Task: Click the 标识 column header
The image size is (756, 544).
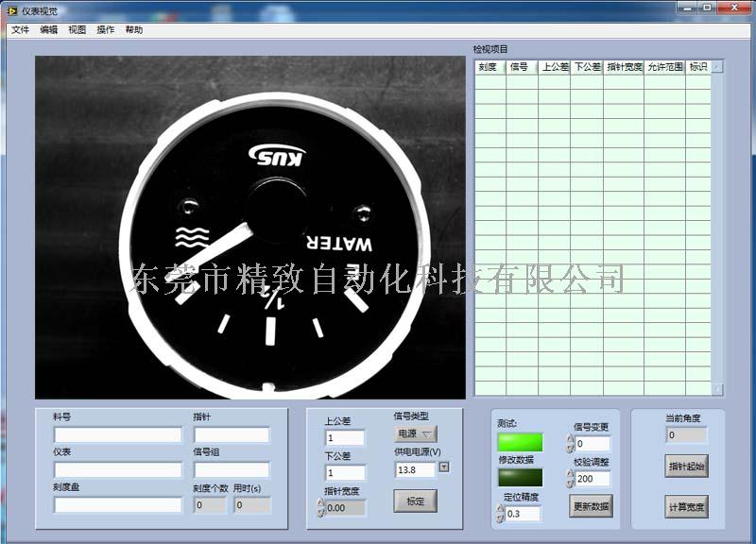Action: click(698, 67)
